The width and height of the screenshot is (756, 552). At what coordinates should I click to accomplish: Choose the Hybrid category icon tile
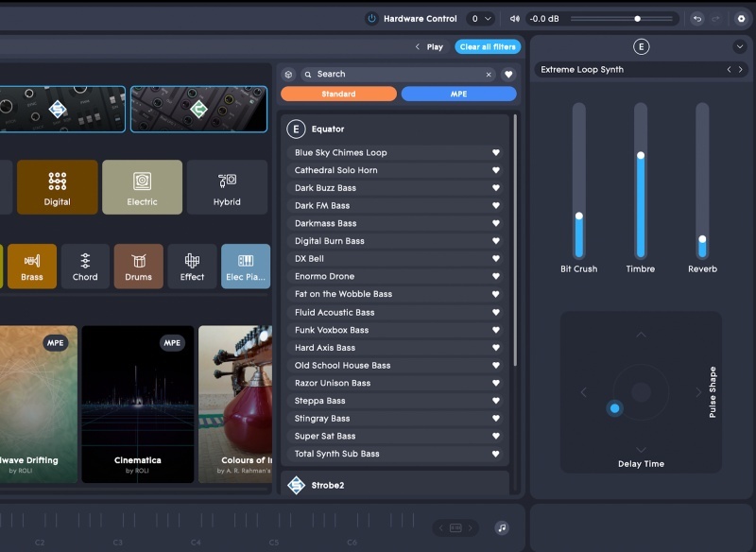pyautogui.click(x=227, y=187)
